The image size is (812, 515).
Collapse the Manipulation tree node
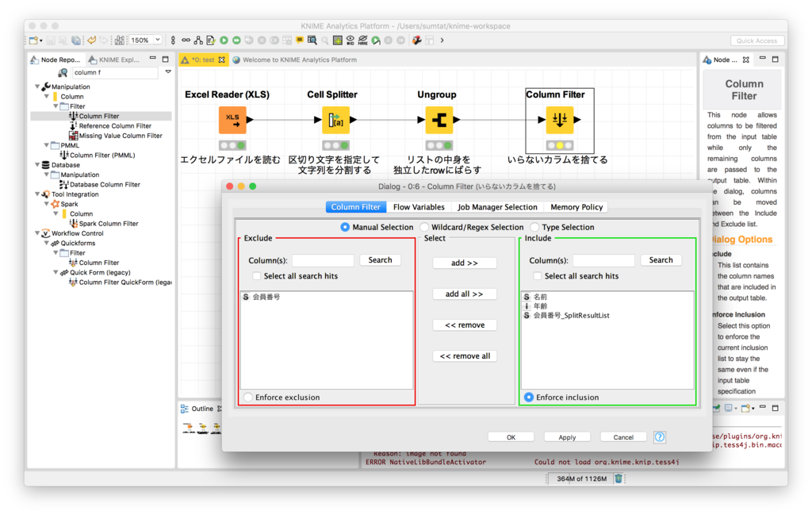tap(37, 86)
